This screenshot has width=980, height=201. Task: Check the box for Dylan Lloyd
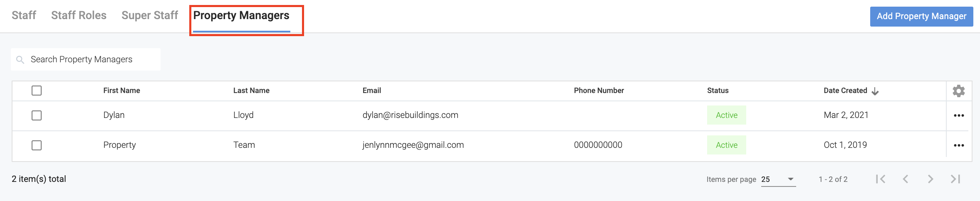point(37,115)
